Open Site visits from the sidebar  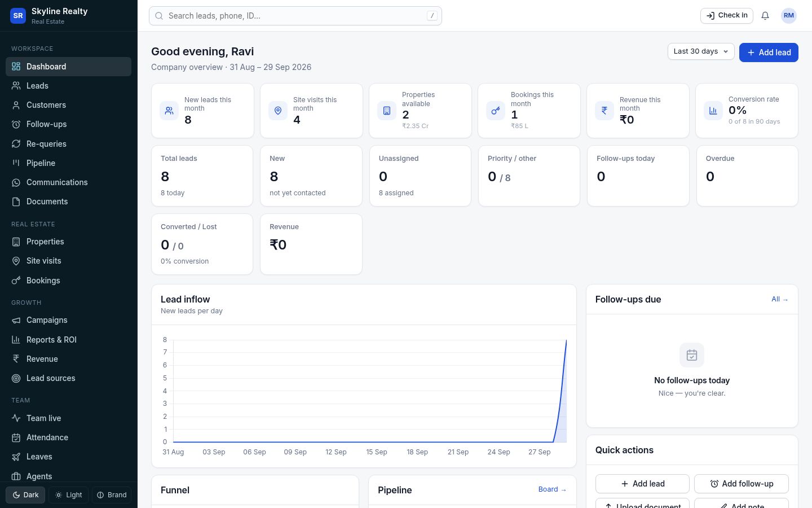tap(68, 261)
